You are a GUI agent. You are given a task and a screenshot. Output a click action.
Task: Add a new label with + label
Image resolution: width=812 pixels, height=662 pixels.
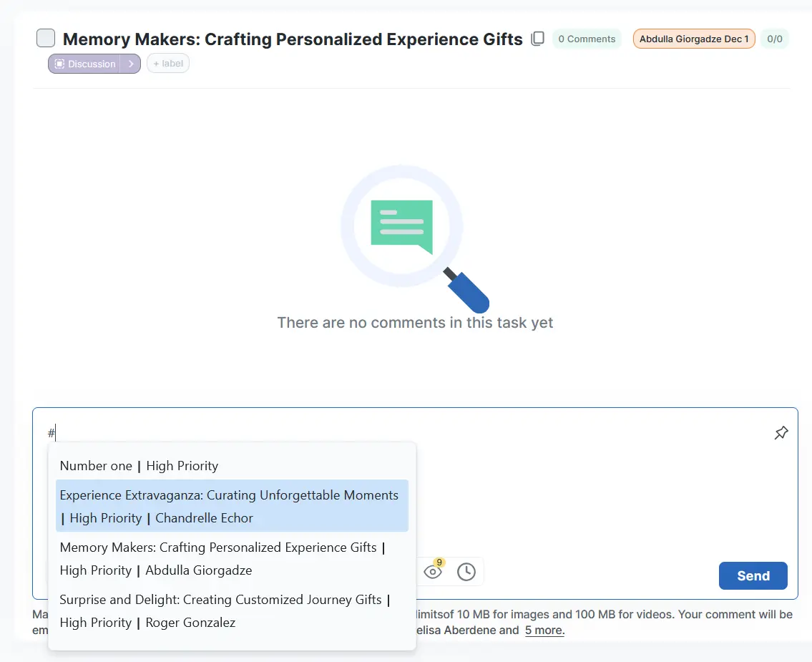click(x=168, y=64)
